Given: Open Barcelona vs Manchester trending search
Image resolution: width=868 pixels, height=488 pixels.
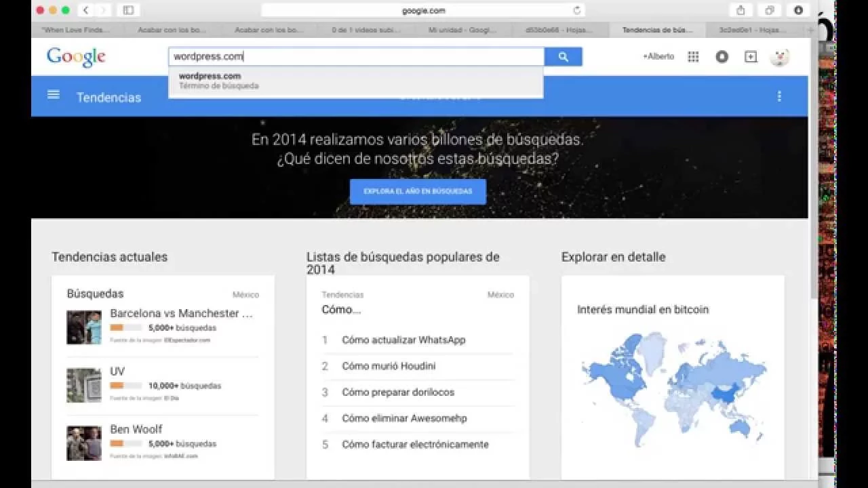Looking at the screenshot, I should (x=181, y=314).
